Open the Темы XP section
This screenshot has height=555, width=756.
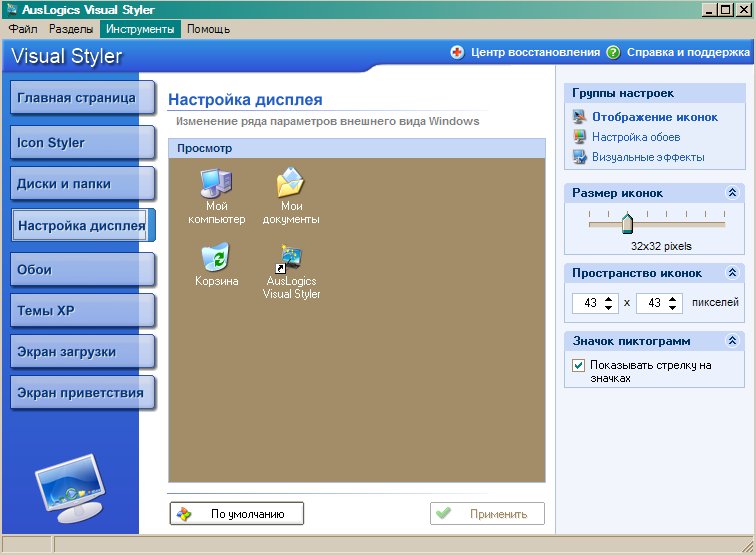[82, 311]
